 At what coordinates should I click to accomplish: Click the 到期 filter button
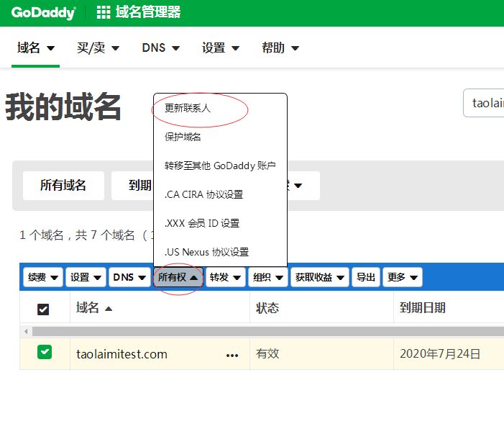pos(132,185)
